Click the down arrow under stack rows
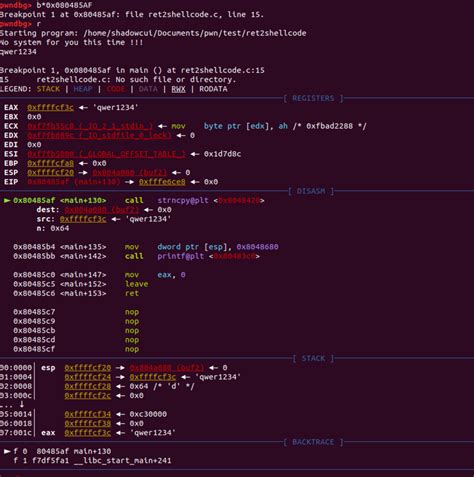Image resolution: width=474 pixels, height=477 pixels. (x=22, y=405)
